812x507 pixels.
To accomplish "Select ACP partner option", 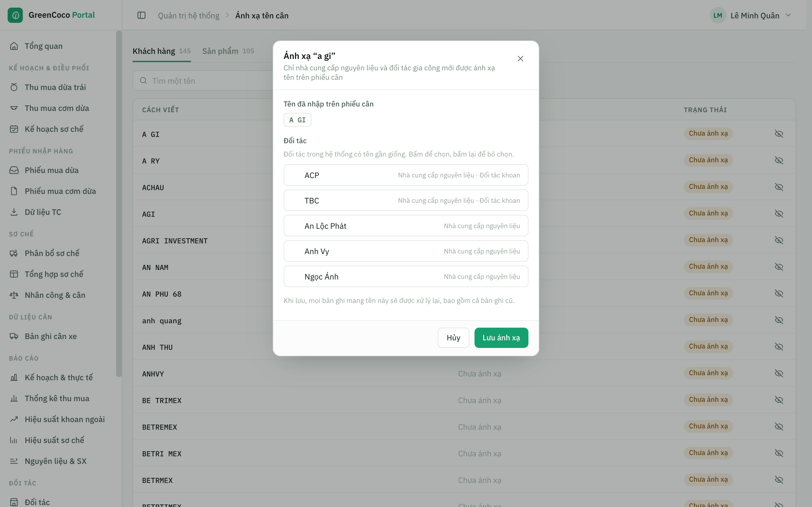I will [406, 175].
